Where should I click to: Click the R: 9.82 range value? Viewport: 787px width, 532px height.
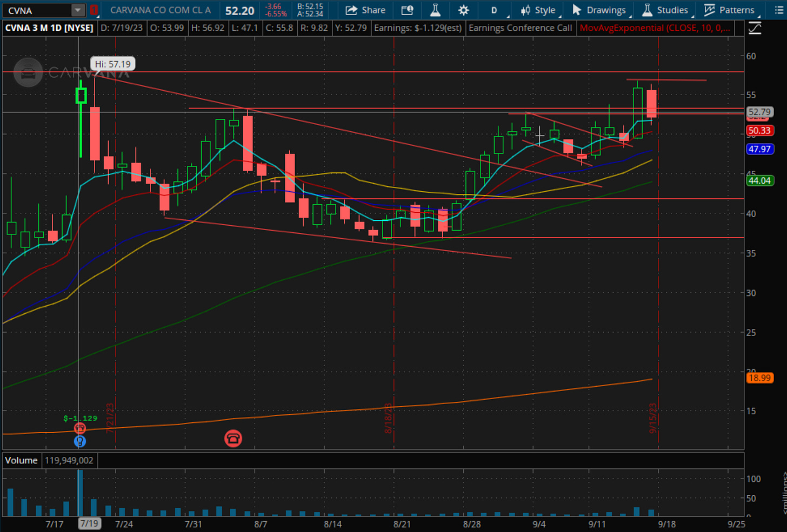(313, 28)
